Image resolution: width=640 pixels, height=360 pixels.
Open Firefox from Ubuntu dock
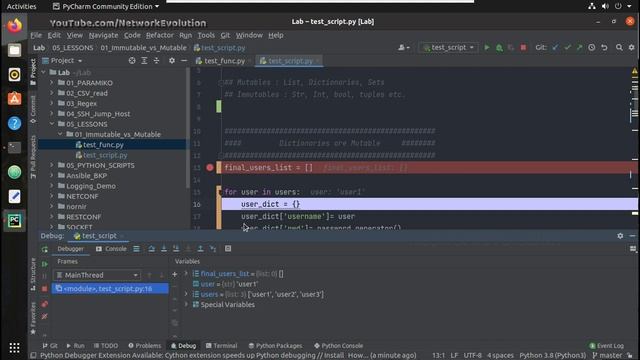click(14, 26)
